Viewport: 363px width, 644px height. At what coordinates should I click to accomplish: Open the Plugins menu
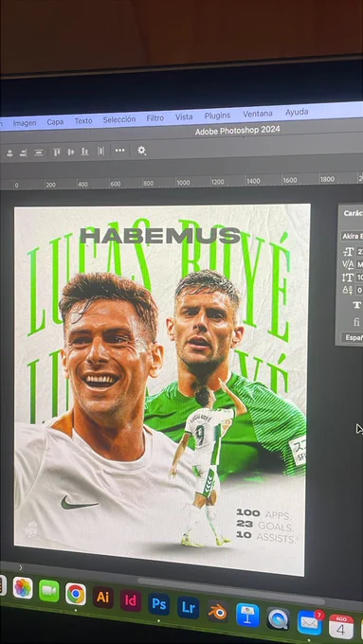click(x=218, y=116)
